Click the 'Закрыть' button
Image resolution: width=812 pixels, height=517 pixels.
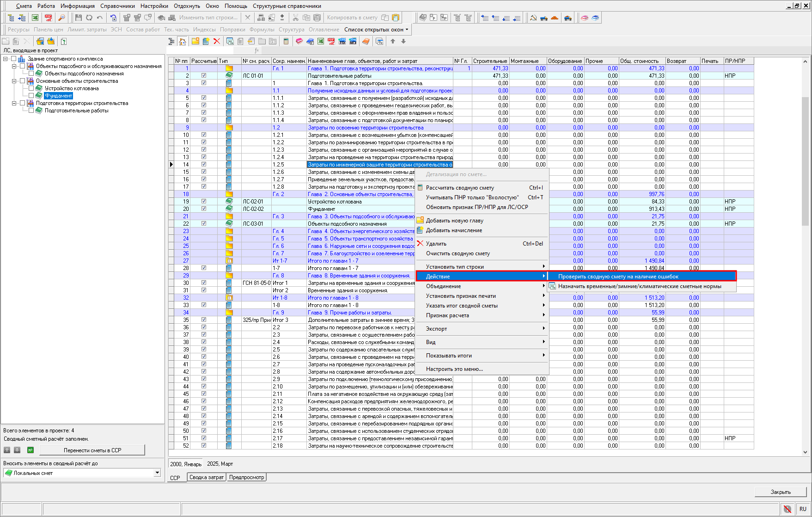[781, 492]
